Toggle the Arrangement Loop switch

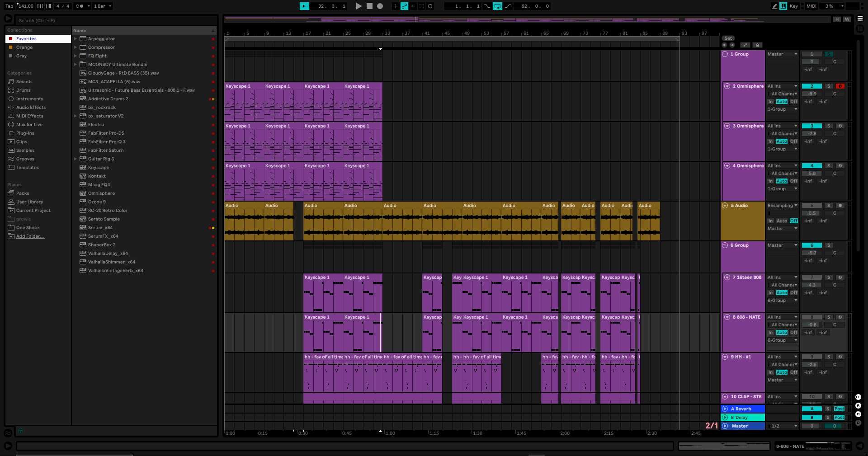pyautogui.click(x=497, y=6)
